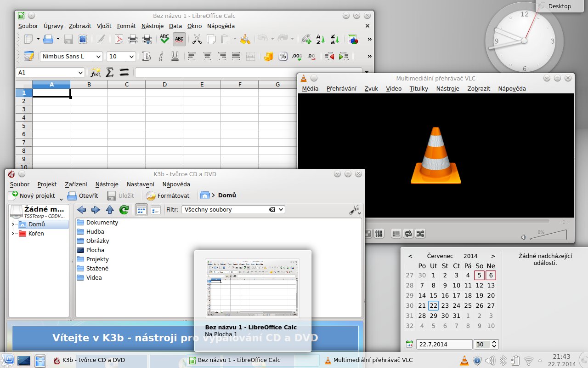Mute VLC using the speaker icon
This screenshot has width=588, height=368.
524,237
